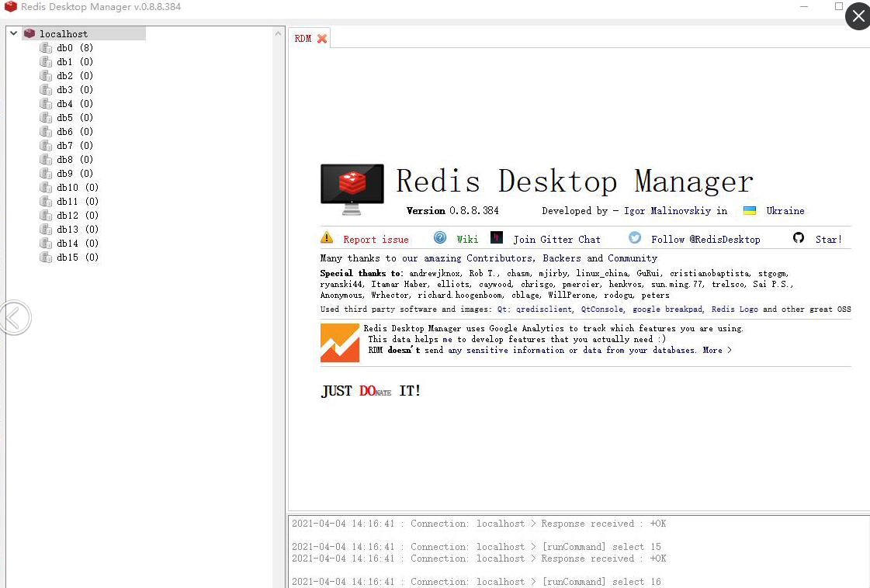Select db3 (0) in the tree

pyautogui.click(x=75, y=89)
